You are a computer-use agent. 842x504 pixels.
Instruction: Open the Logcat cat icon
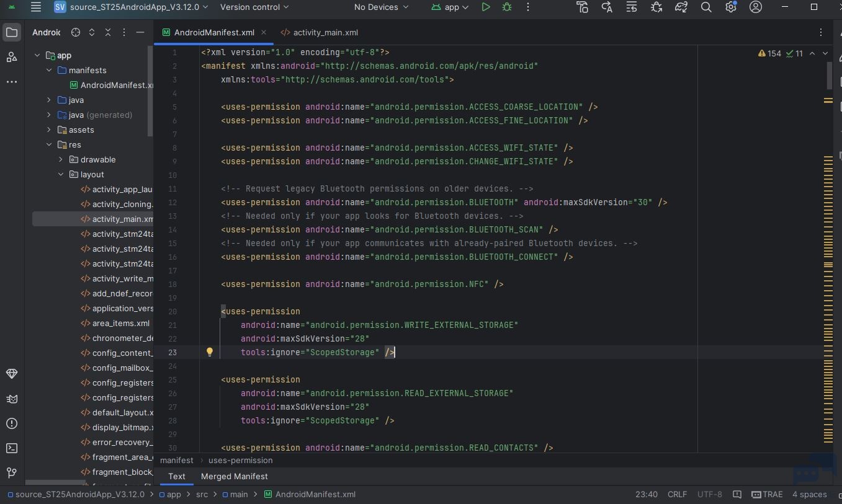(11, 399)
